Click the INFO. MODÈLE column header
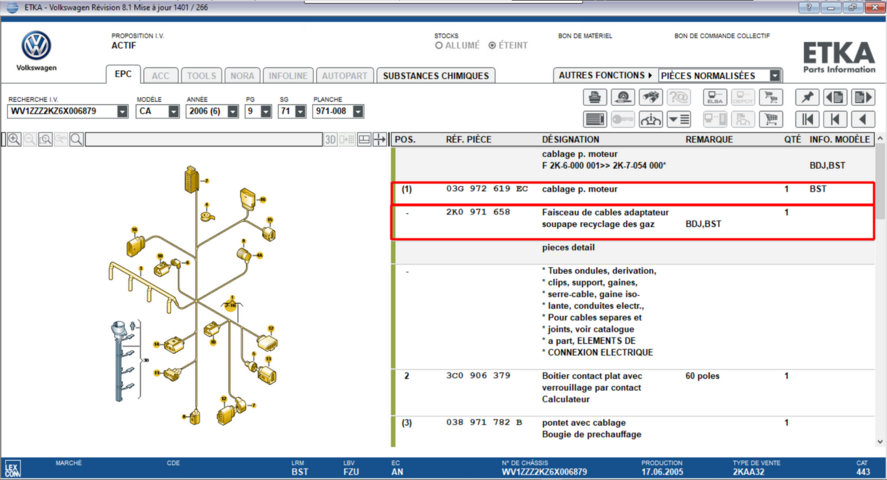887x480 pixels. (x=839, y=140)
